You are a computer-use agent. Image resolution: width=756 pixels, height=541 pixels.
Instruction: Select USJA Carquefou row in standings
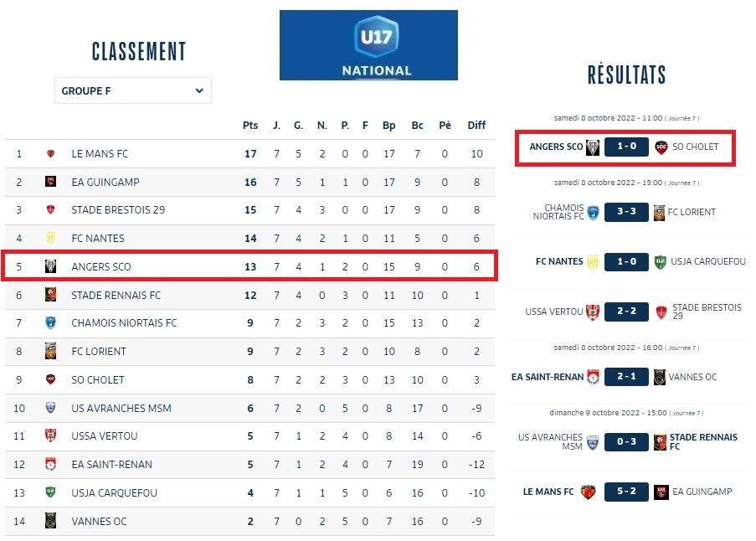click(x=251, y=492)
